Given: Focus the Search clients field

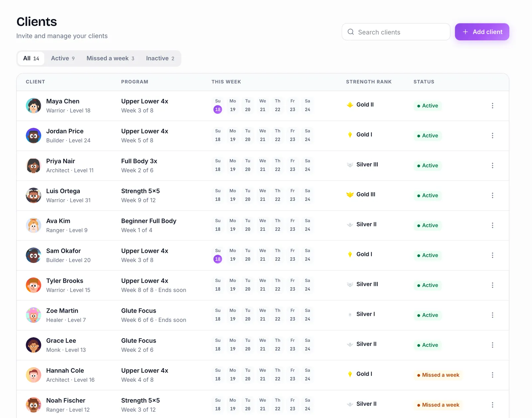Looking at the screenshot, I should pyautogui.click(x=396, y=32).
